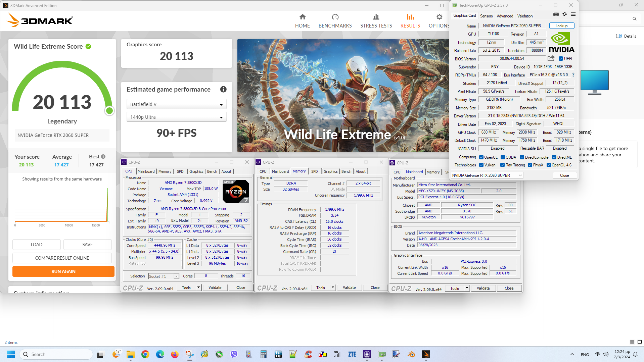Viewport: 644px width, 362px height.
Task: Select the Graphics tab in the CPU-Z CPU window
Action: (x=196, y=171)
